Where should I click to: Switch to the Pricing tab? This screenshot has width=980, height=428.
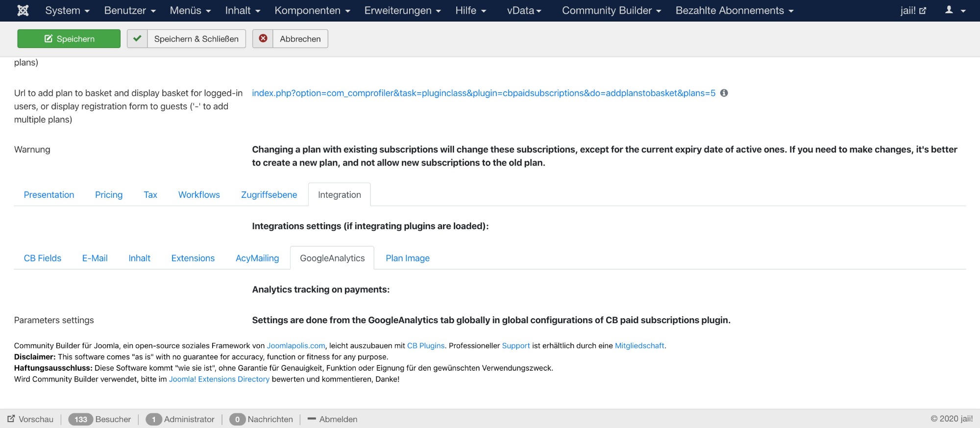pyautogui.click(x=109, y=194)
